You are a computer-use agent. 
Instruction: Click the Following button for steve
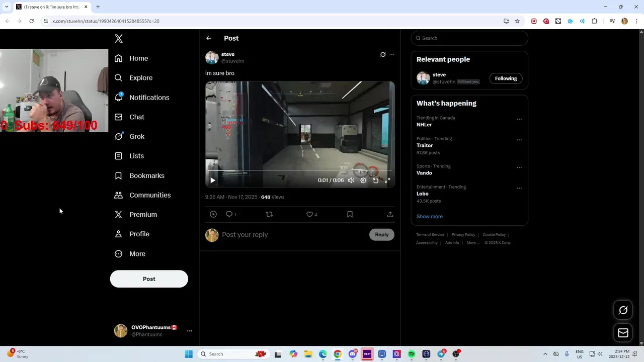[506, 78]
